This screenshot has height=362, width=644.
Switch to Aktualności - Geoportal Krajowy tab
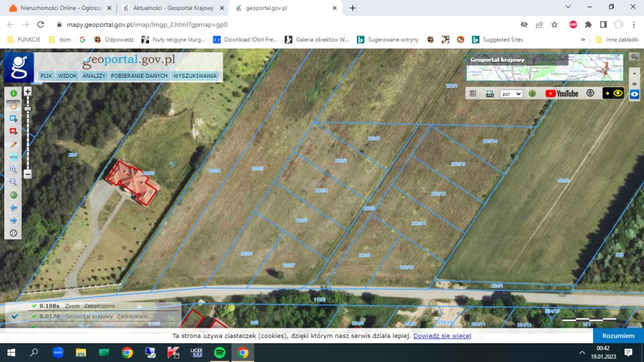tap(172, 8)
